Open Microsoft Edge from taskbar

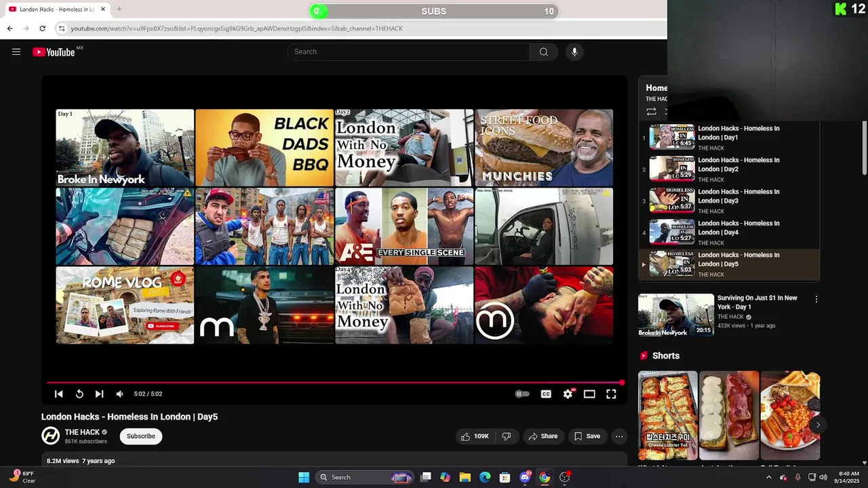click(x=485, y=477)
